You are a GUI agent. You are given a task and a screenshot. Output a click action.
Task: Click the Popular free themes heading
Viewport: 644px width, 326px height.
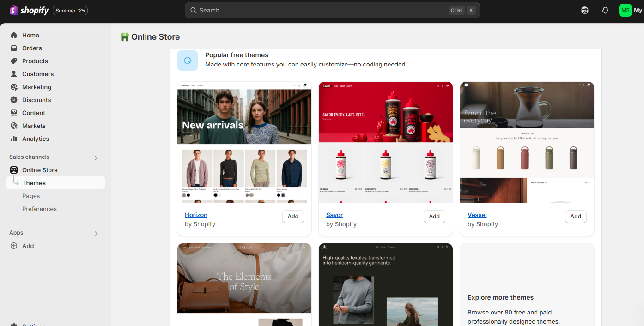237,55
